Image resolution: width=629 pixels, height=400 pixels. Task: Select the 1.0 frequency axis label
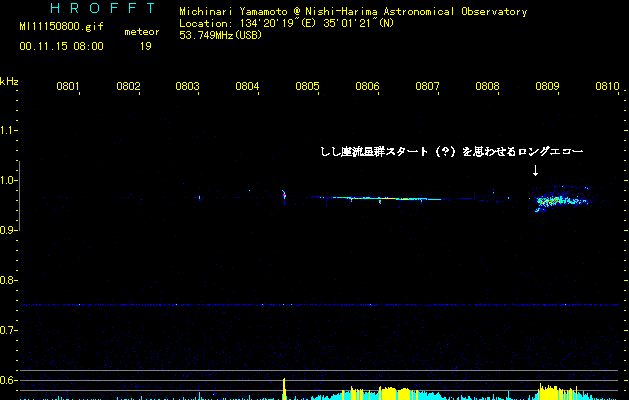[x=9, y=181]
